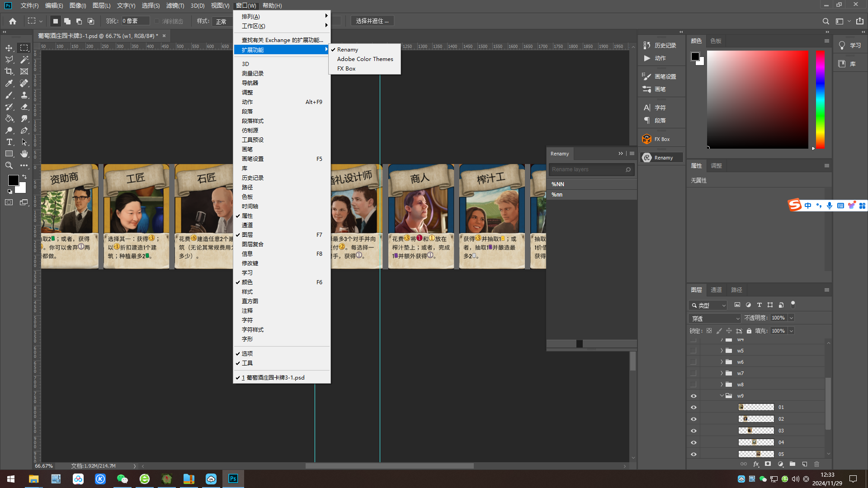Select the Eyedropper tool
868x488 pixels.
[9, 83]
